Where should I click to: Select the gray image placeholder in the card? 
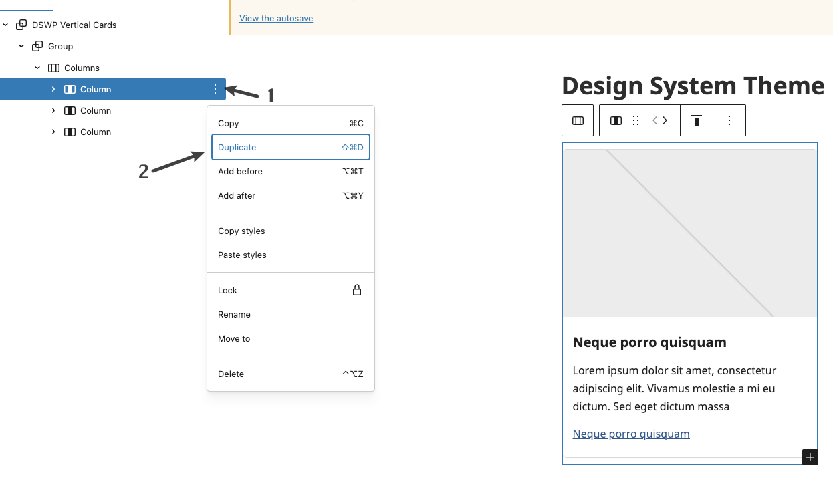[x=690, y=233]
